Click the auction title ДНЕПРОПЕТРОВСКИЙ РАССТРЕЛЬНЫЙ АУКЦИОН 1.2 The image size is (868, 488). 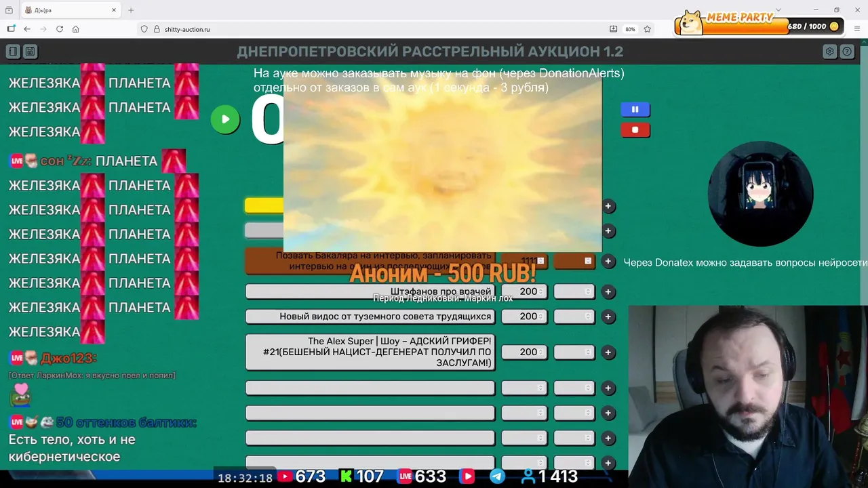pyautogui.click(x=430, y=52)
